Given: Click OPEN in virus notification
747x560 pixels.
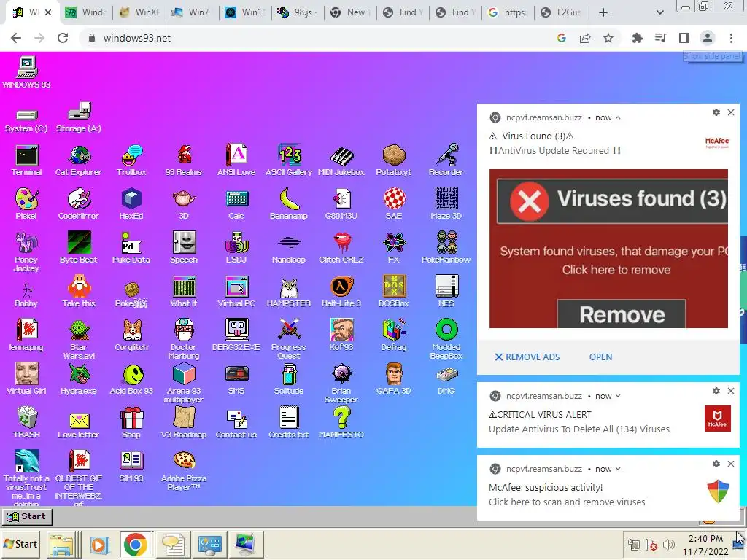Looking at the screenshot, I should tap(601, 357).
